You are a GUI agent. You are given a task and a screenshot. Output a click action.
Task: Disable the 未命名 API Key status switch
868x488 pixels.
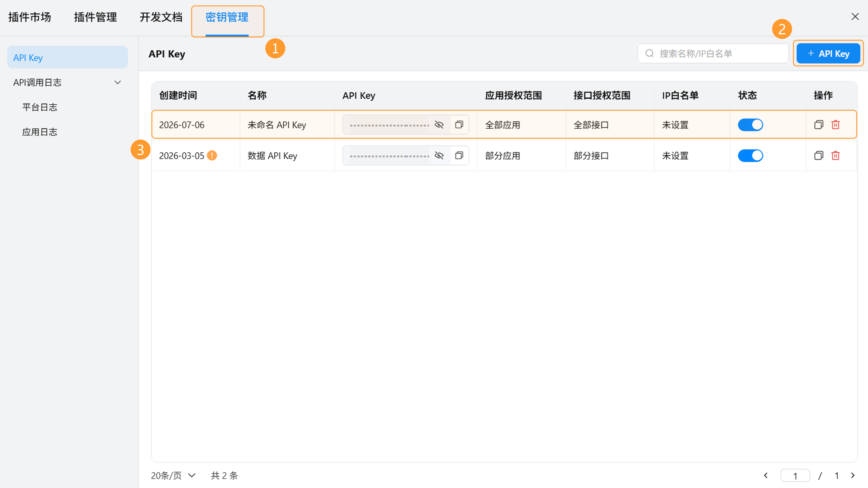coord(750,125)
